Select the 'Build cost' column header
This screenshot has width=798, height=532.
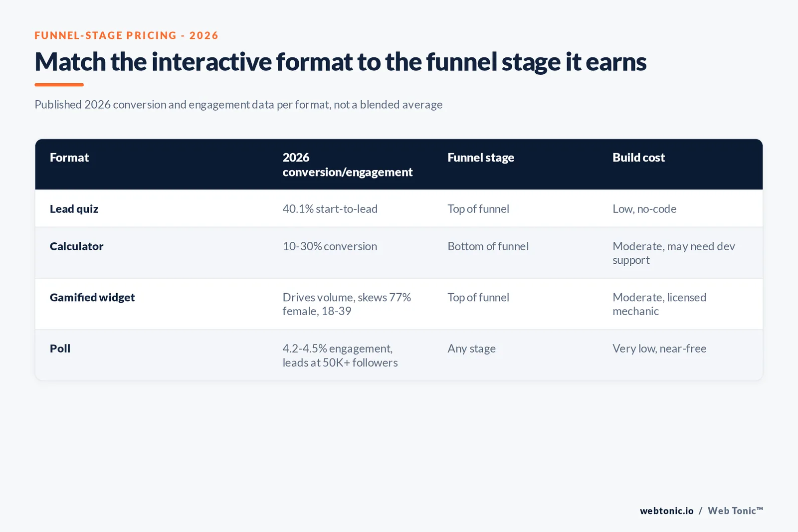pyautogui.click(x=638, y=158)
